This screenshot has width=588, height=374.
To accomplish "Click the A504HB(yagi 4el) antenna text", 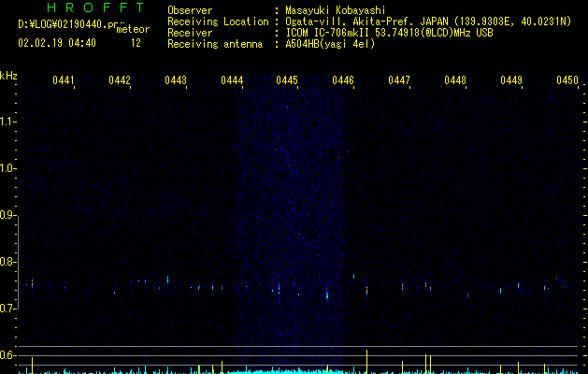I will [x=330, y=44].
